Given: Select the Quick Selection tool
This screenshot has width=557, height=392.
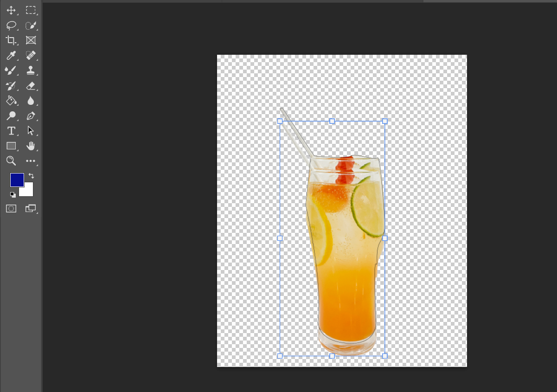Looking at the screenshot, I should coord(31,26).
